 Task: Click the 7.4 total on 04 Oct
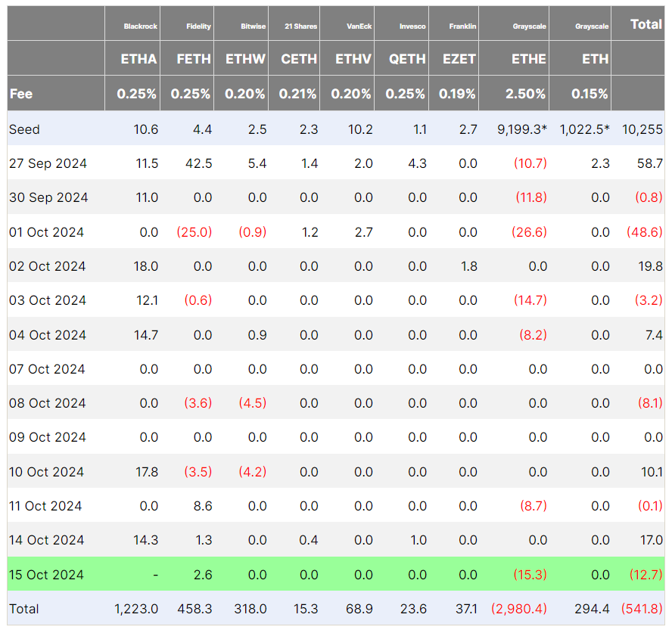click(655, 334)
